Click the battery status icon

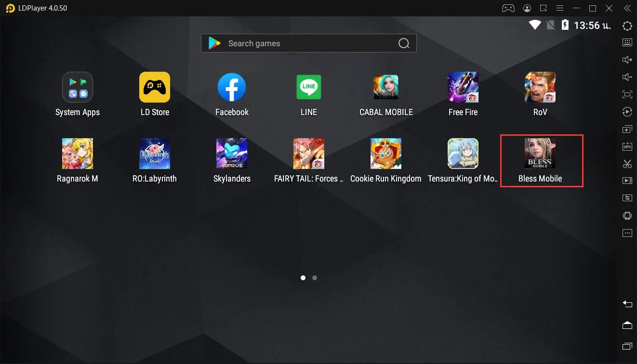click(x=565, y=25)
